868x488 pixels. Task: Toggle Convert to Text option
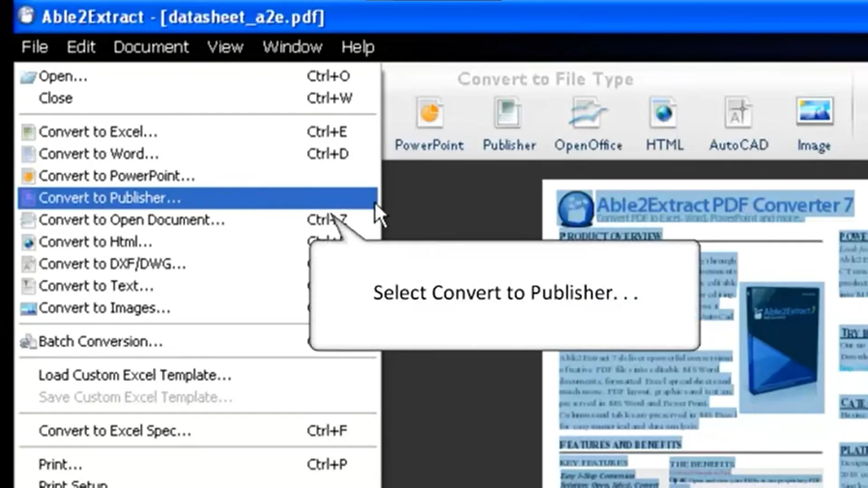[x=95, y=286]
